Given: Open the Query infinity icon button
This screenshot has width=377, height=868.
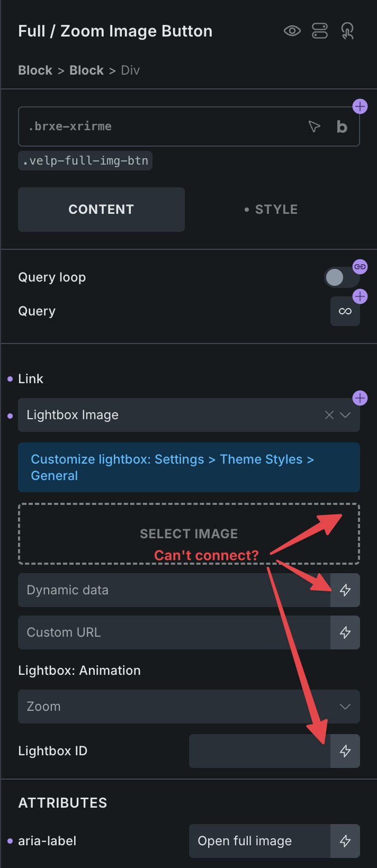Looking at the screenshot, I should click(345, 311).
